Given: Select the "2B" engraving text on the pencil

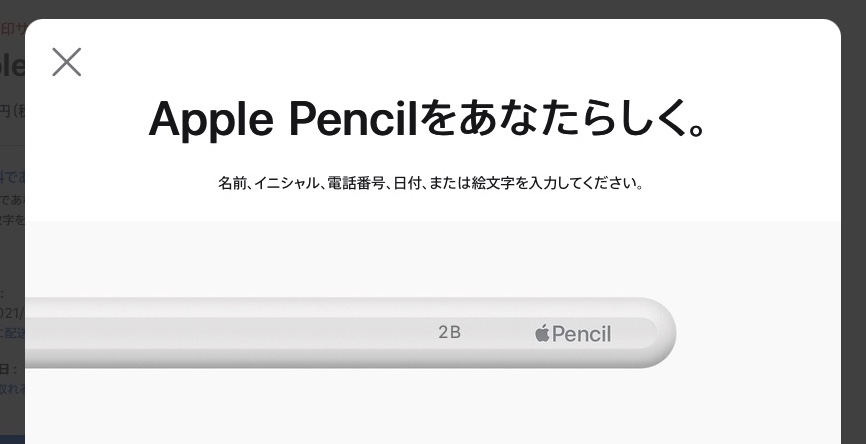Looking at the screenshot, I should 450,332.
